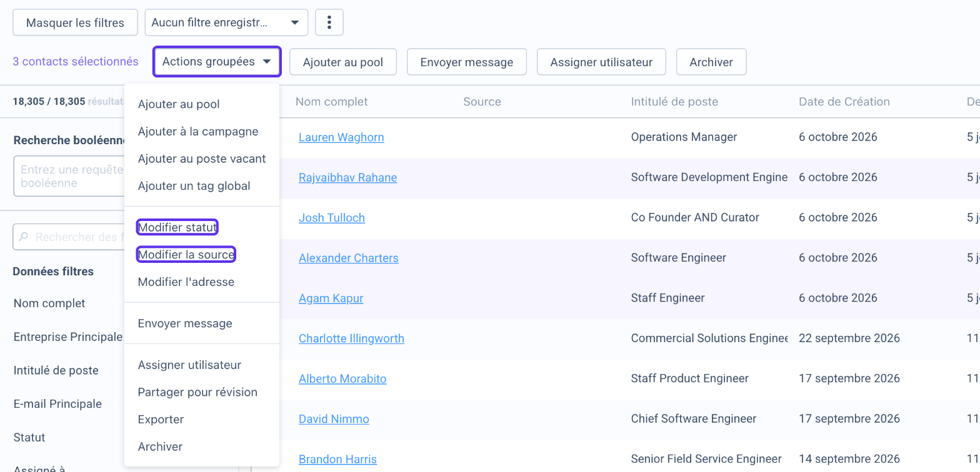Choose Assigner utilisateur in the dropdown menu

pyautogui.click(x=189, y=365)
